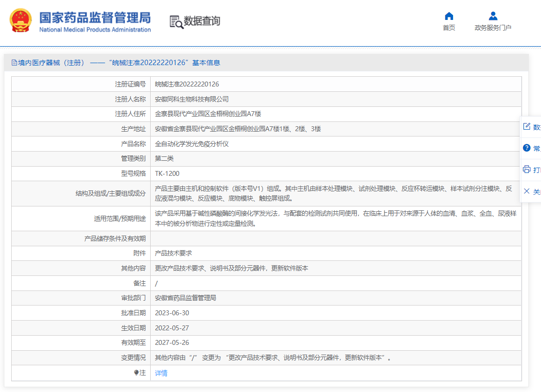This screenshot has width=541, height=392.
Task: Click the 金寨县现代产业园区金梧桐创业园A7楼 address
Action: tap(208, 114)
